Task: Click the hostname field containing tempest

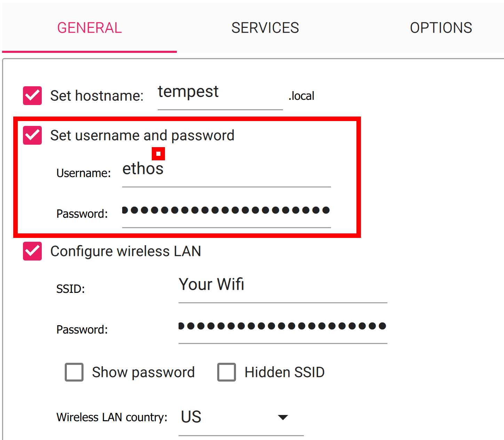Action: tap(219, 93)
